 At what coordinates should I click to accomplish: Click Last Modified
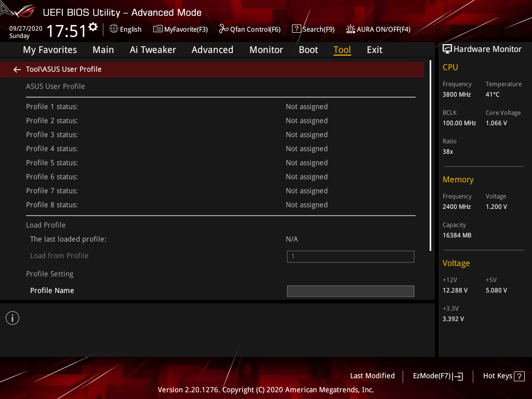click(x=372, y=376)
